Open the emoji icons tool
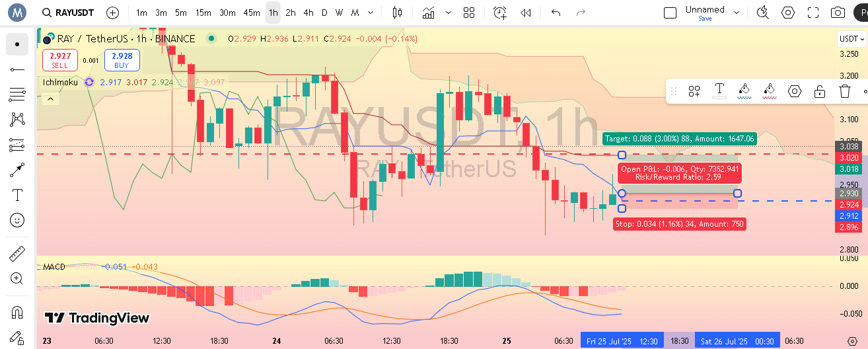This screenshot has height=349, width=868. [17, 220]
